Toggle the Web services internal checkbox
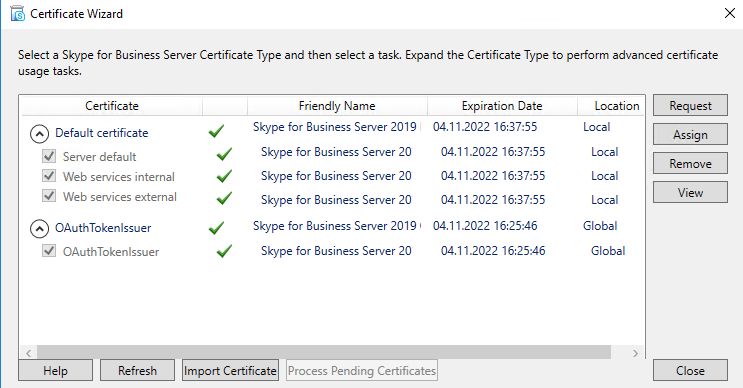This screenshot has width=743, height=388. pyautogui.click(x=49, y=176)
